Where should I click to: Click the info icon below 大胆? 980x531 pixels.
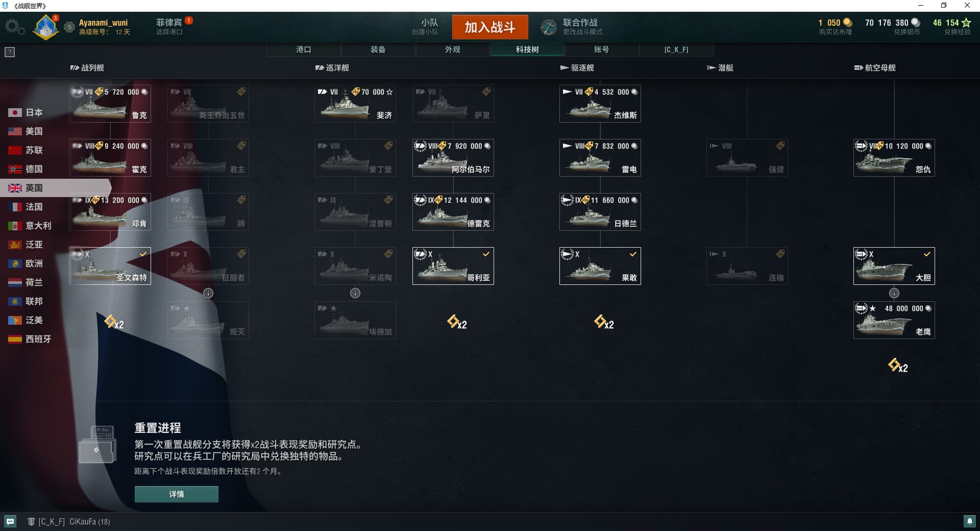(894, 293)
